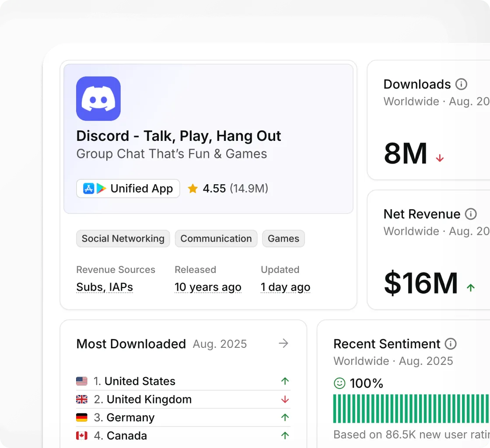Click the Released label
This screenshot has height=448, width=490.
click(195, 269)
